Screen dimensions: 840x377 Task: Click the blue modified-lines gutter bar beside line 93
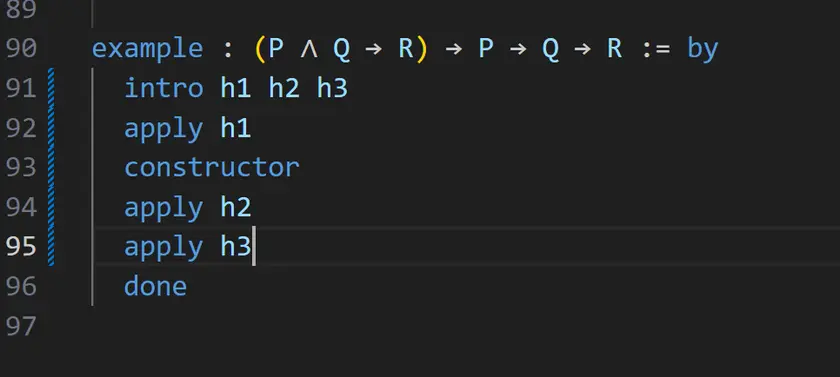[x=51, y=168]
